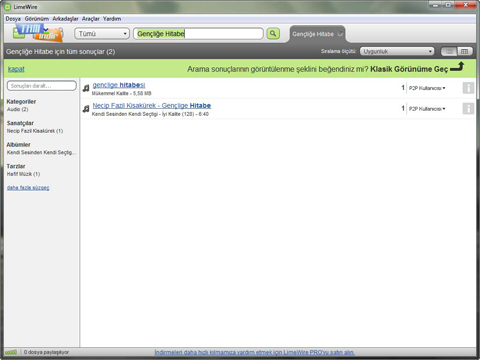Open the Dosya menu
The height and width of the screenshot is (360, 480).
[x=13, y=19]
